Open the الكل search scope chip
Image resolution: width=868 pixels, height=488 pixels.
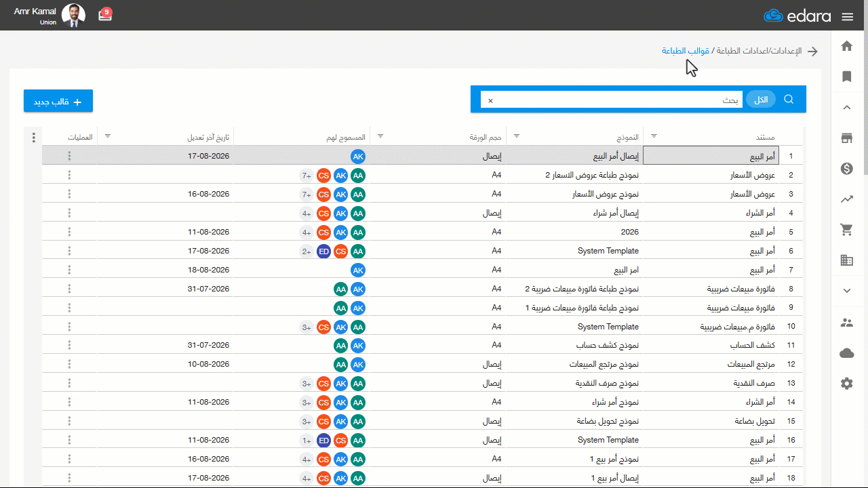point(761,100)
